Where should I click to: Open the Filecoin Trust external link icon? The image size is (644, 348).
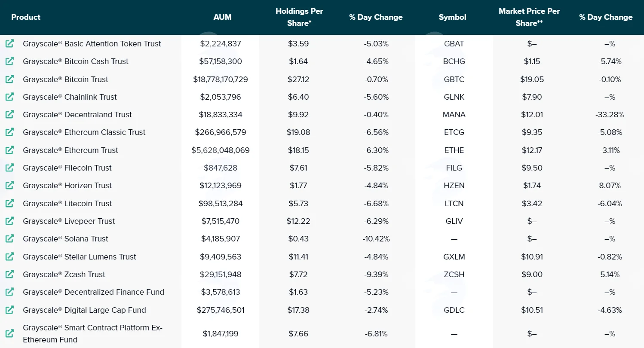pyautogui.click(x=9, y=168)
